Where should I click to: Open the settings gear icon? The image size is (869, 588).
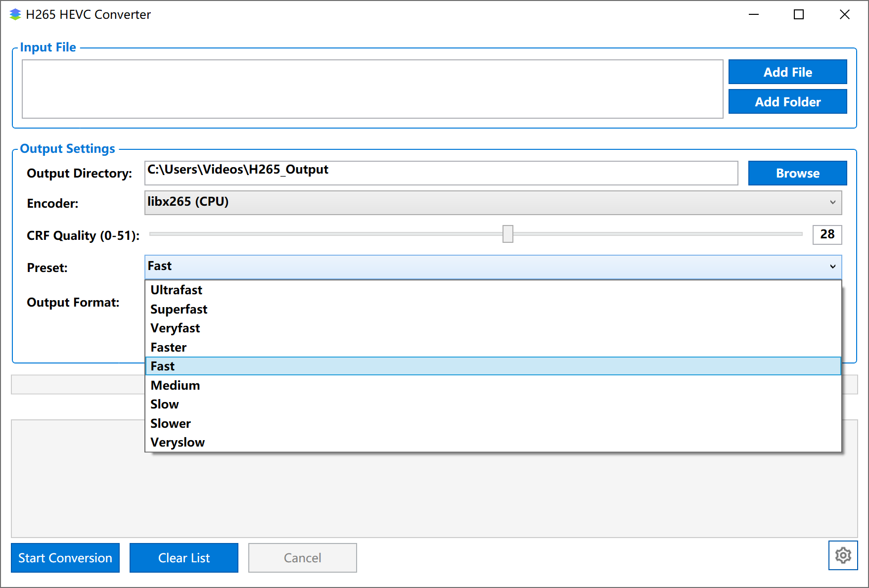(843, 555)
